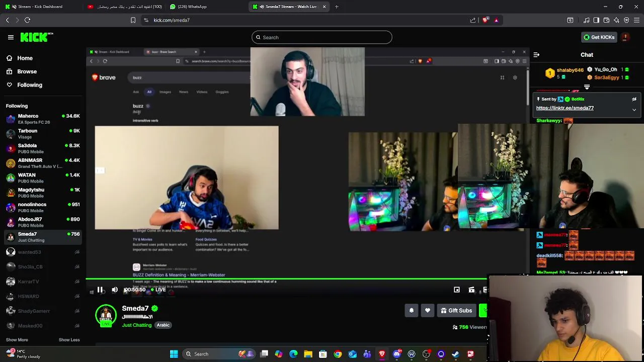Open WATAN channel in Following list
Viewport: 644px width, 362px height.
(x=43, y=178)
